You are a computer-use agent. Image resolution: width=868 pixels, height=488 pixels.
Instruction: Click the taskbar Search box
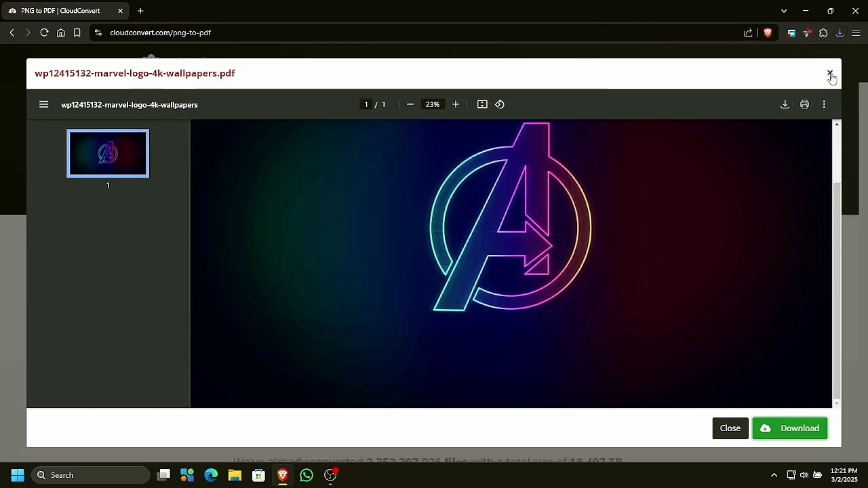pos(90,475)
